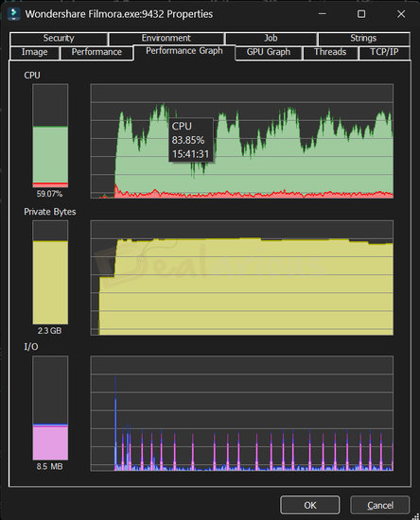Open the Performance tab
The width and height of the screenshot is (420, 520).
(x=96, y=52)
